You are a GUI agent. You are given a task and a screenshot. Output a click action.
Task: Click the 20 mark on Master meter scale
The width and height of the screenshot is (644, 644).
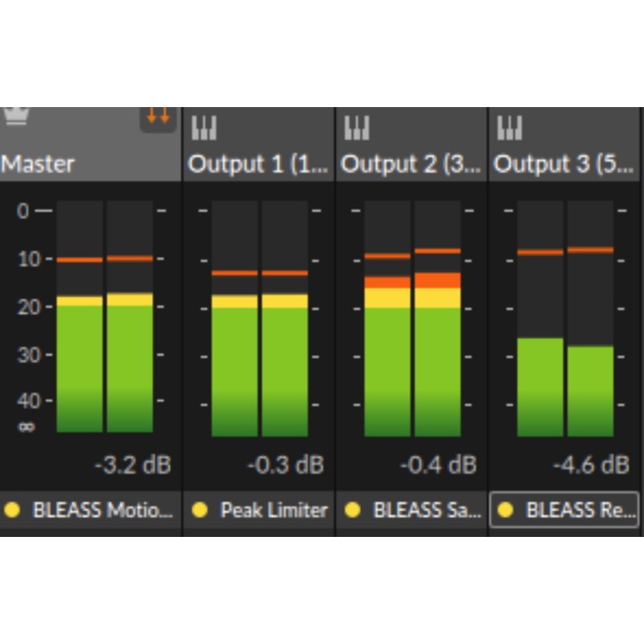click(29, 307)
